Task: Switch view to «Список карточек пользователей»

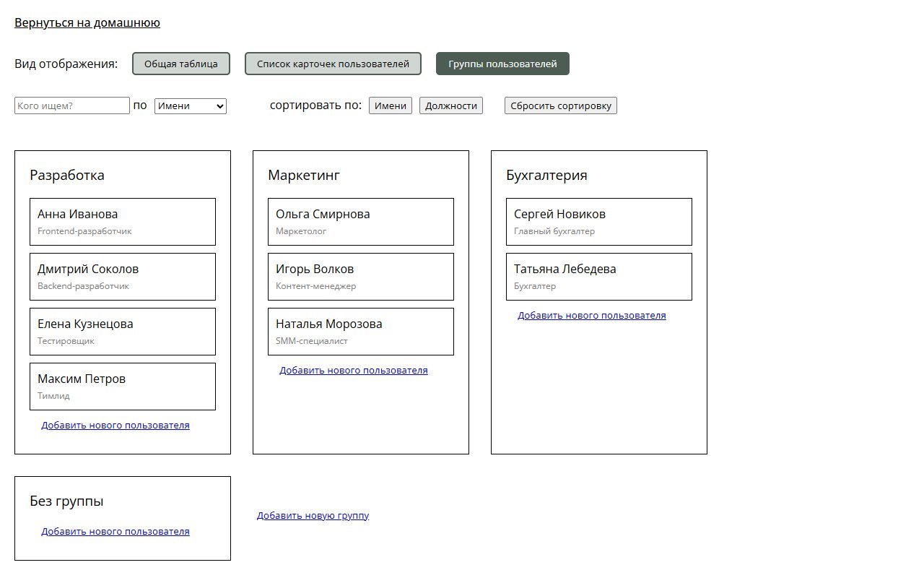Action: tap(333, 64)
